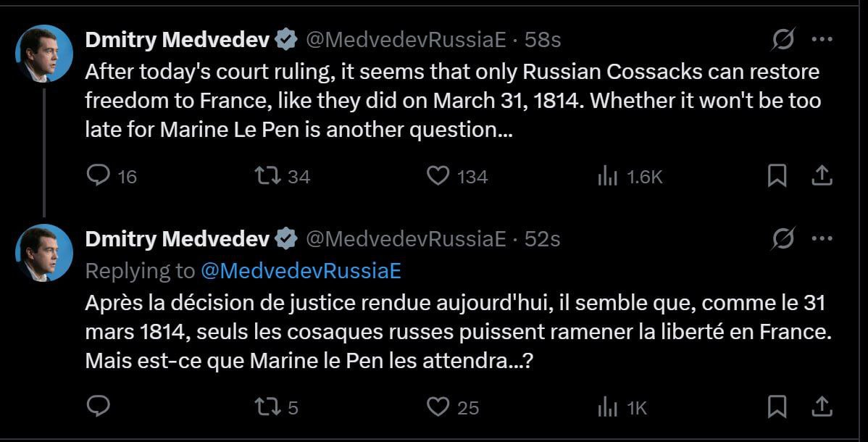The image size is (868, 442).
Task: Reply to the French tweet
Action: [98, 406]
